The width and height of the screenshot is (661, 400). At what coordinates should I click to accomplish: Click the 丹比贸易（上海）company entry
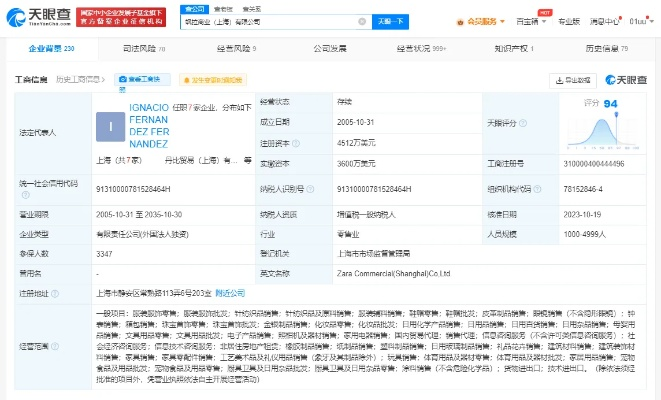coord(202,161)
